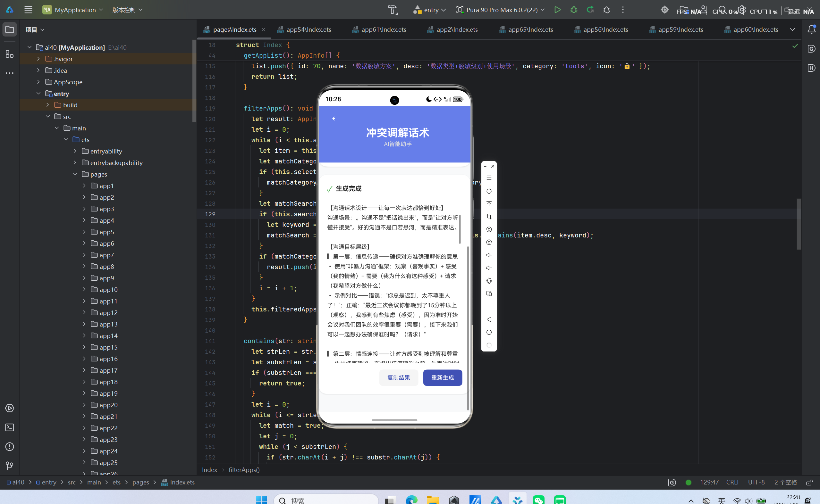Open WeChat from the taskbar
Viewport: 820px width, 504px height.
[x=538, y=500]
